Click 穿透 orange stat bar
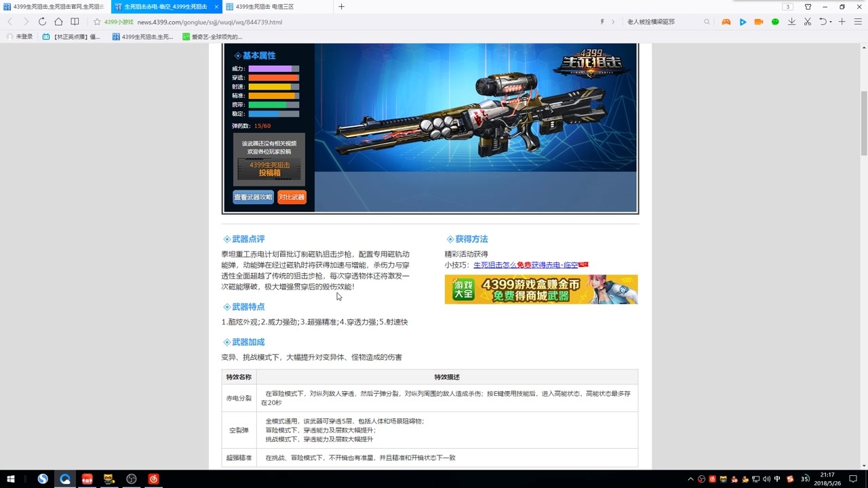The image size is (868, 488). [273, 77]
